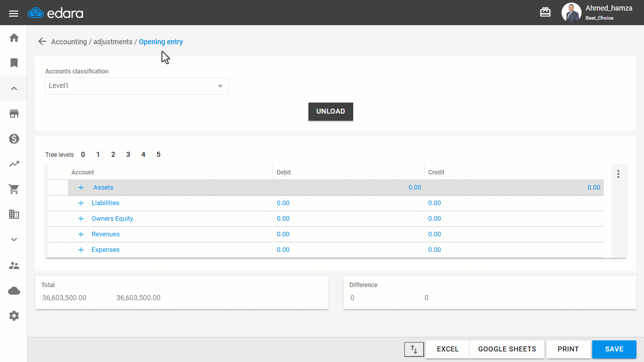Open the bookmark sidebar icon

click(14, 63)
